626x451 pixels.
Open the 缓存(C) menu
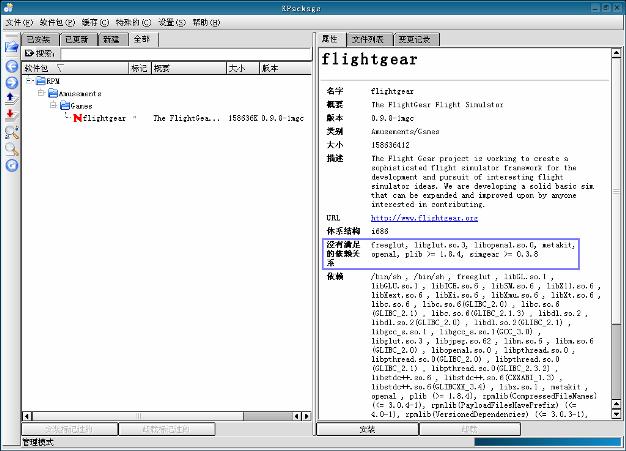point(95,22)
